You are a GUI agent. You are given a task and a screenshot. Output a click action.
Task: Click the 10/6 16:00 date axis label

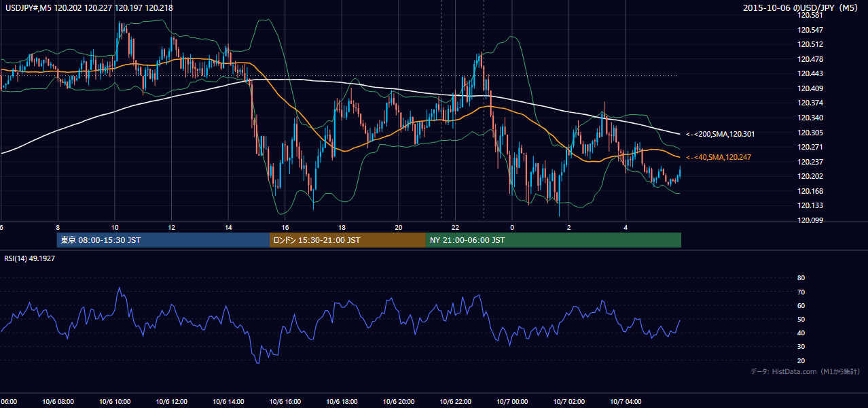click(x=285, y=402)
